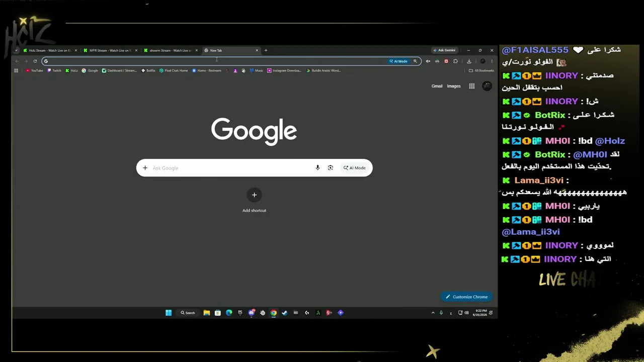Open the Home - Restream bookmark
Viewport: 644px width, 362px height.
pos(207,70)
